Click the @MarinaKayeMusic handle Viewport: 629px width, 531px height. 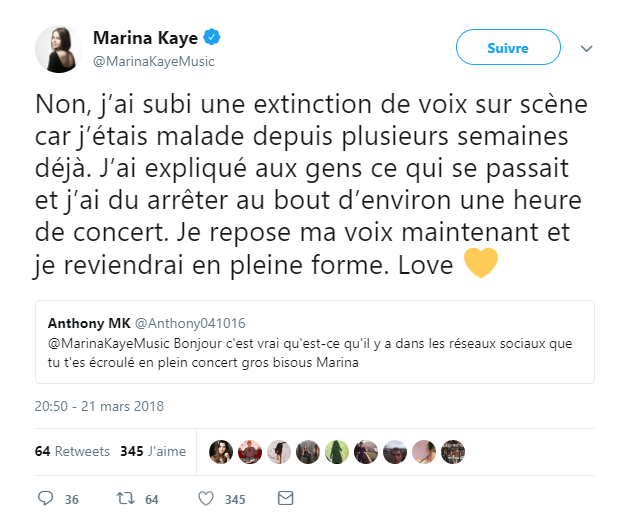click(153, 61)
